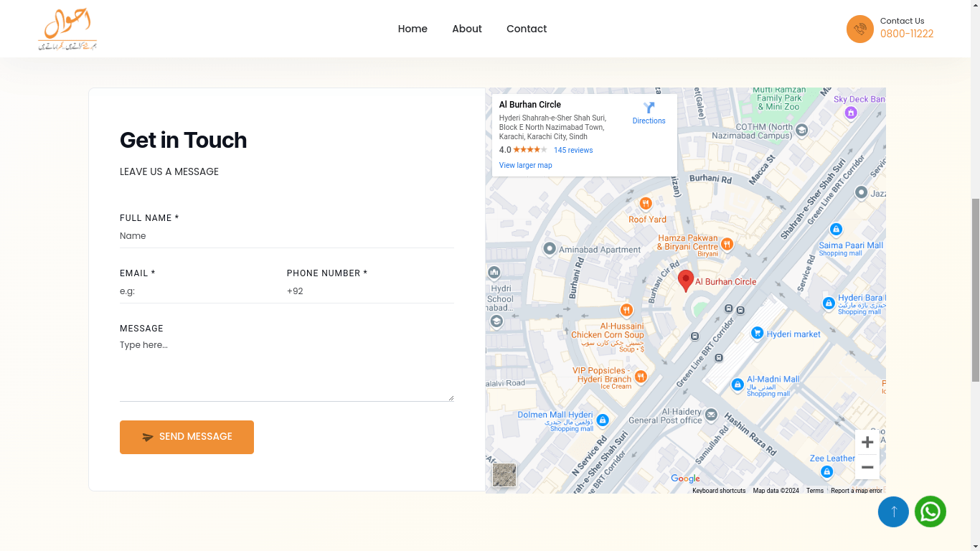980x551 pixels.
Task: Switch to satellite imagery thumbnail
Action: click(504, 475)
